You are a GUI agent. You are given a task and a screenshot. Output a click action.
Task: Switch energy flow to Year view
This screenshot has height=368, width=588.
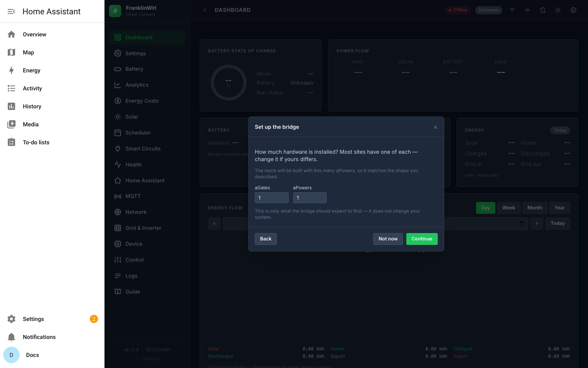click(559, 208)
